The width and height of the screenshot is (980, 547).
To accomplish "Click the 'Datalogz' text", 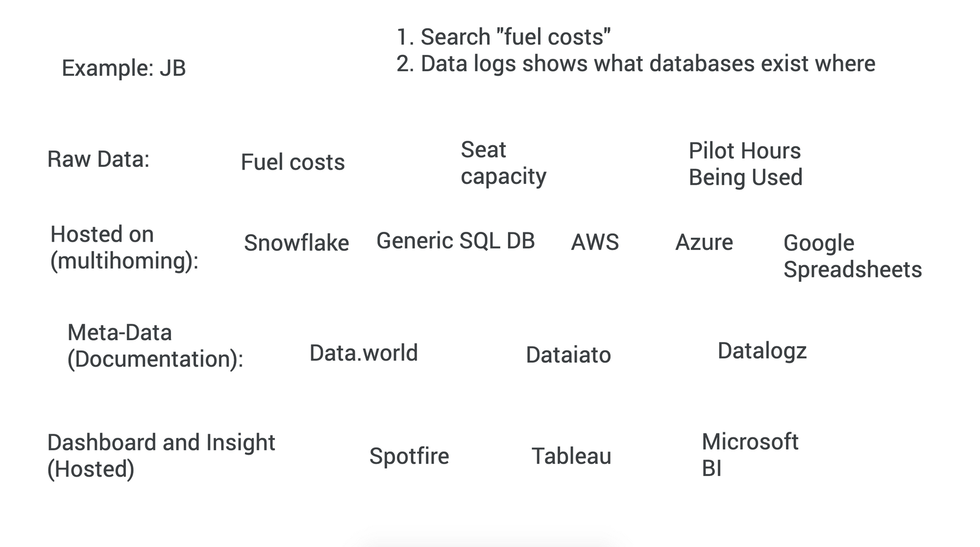I will pyautogui.click(x=762, y=351).
